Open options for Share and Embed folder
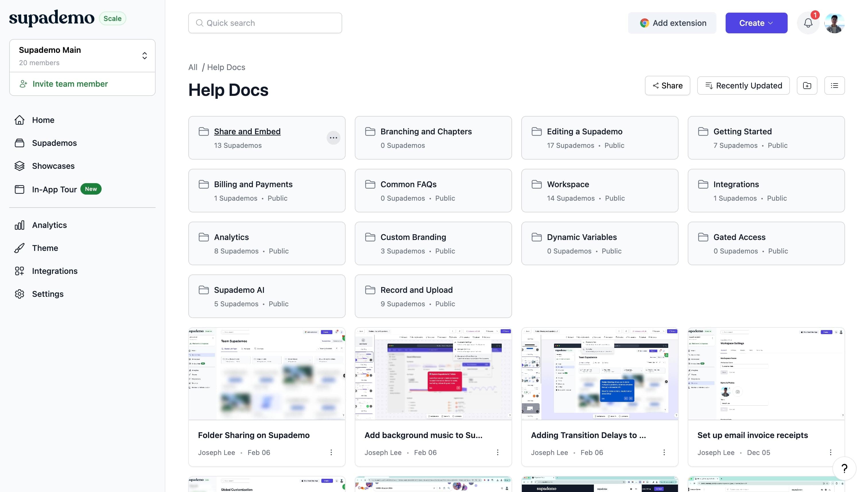This screenshot has width=868, height=492. pos(333,138)
